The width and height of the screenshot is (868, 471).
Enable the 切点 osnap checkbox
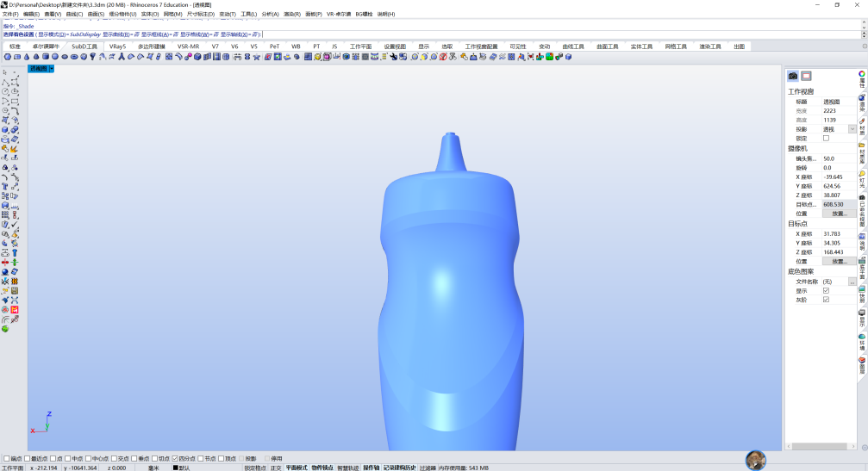pos(154,458)
